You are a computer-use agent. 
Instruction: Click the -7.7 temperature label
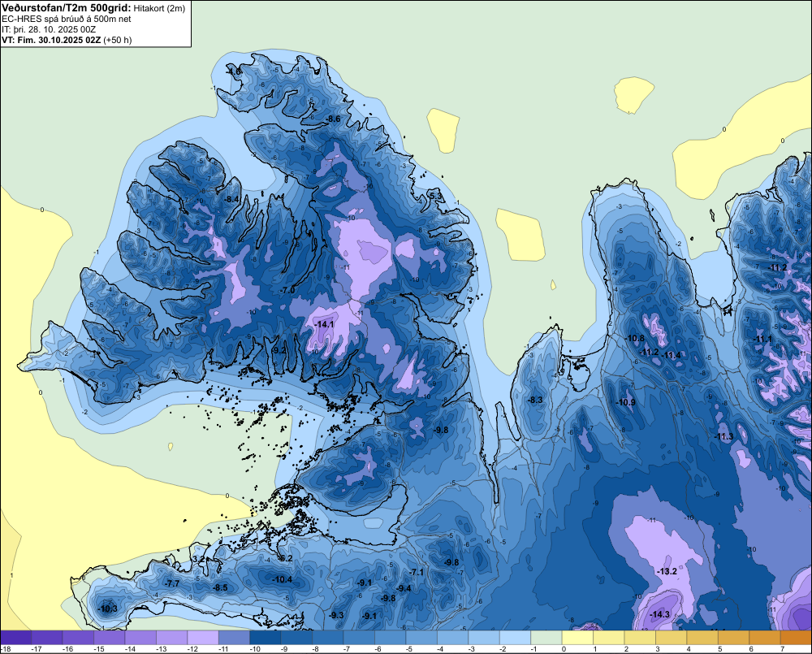click(172, 583)
